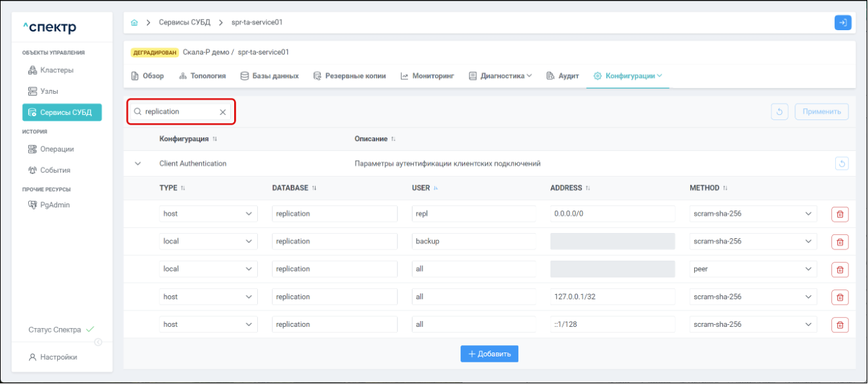This screenshot has width=868, height=384.
Task: Click the logout icon at top right
Action: pyautogui.click(x=842, y=23)
